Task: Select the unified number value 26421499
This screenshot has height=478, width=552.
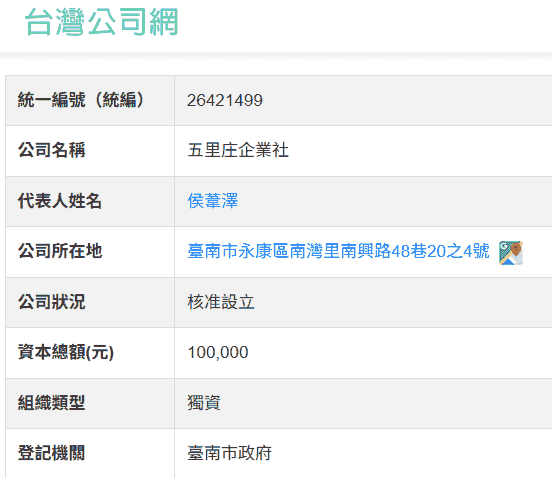Action: [x=225, y=100]
